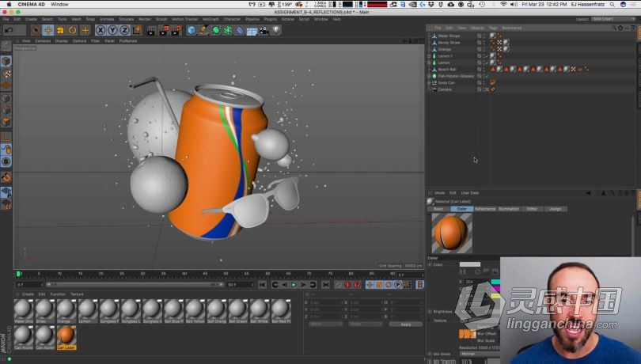Click the search icon in Object Manager
Image resolution: width=641 pixels, height=364 pixels.
[x=614, y=28]
